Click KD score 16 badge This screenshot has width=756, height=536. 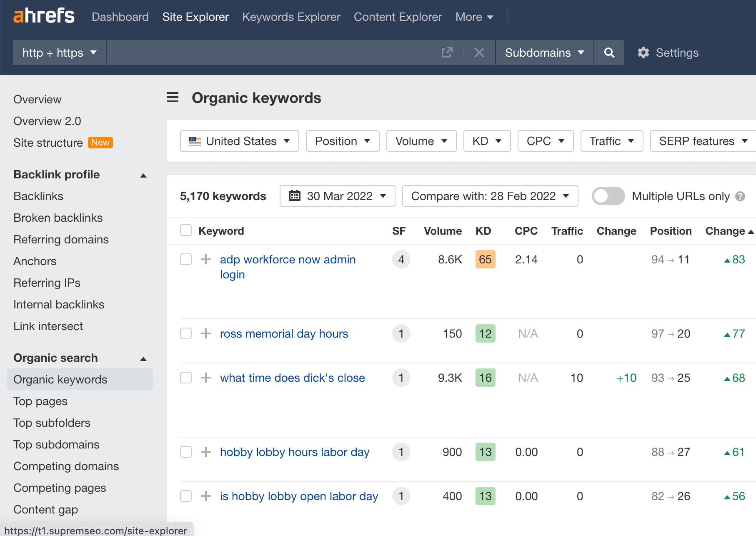coord(485,378)
